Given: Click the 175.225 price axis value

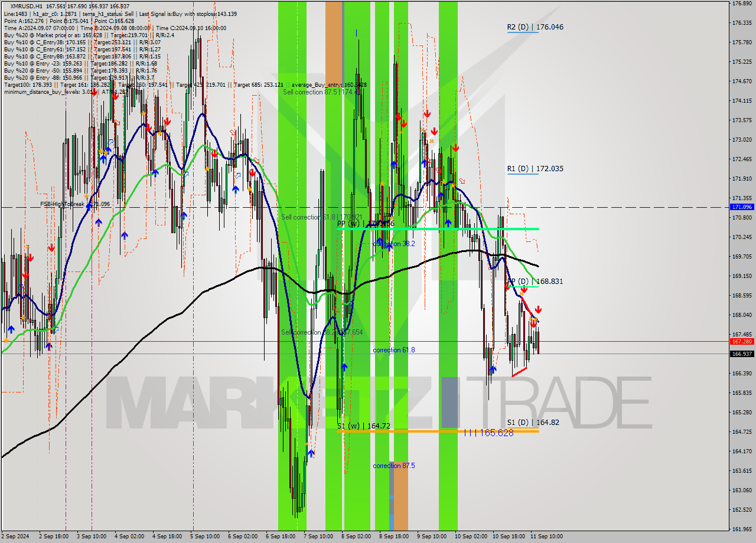Looking at the screenshot, I should (x=741, y=62).
